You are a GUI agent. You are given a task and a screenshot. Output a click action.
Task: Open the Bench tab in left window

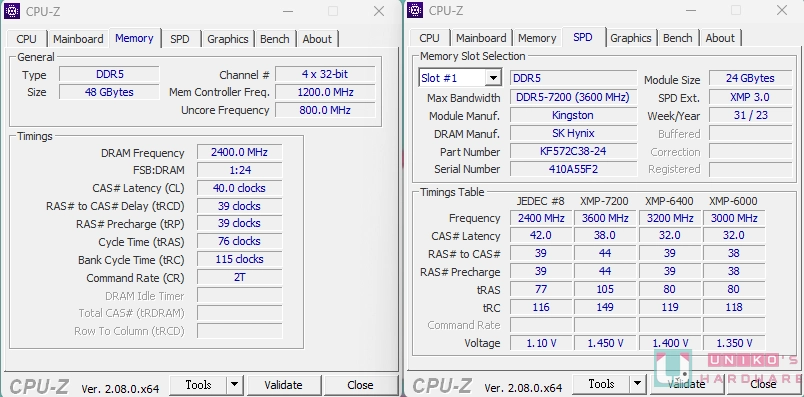274,39
